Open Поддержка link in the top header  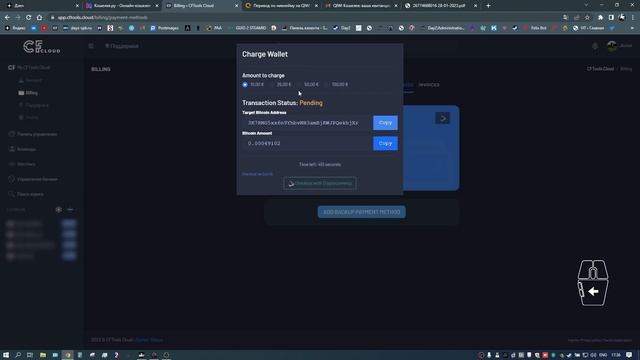[x=122, y=46]
